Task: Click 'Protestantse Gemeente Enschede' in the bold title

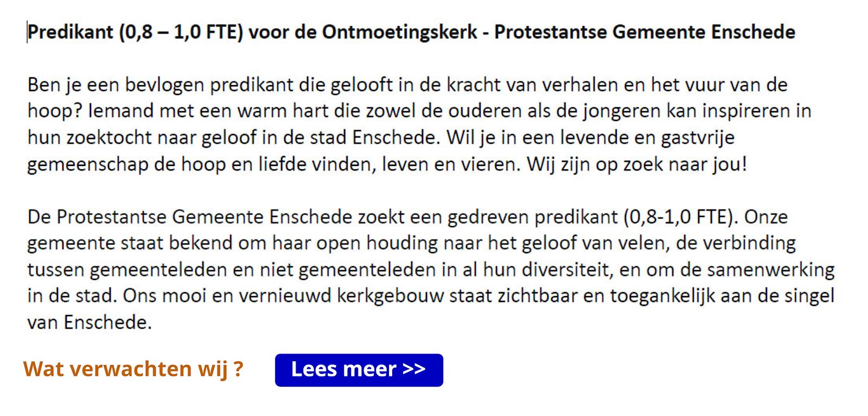Action: click(644, 33)
